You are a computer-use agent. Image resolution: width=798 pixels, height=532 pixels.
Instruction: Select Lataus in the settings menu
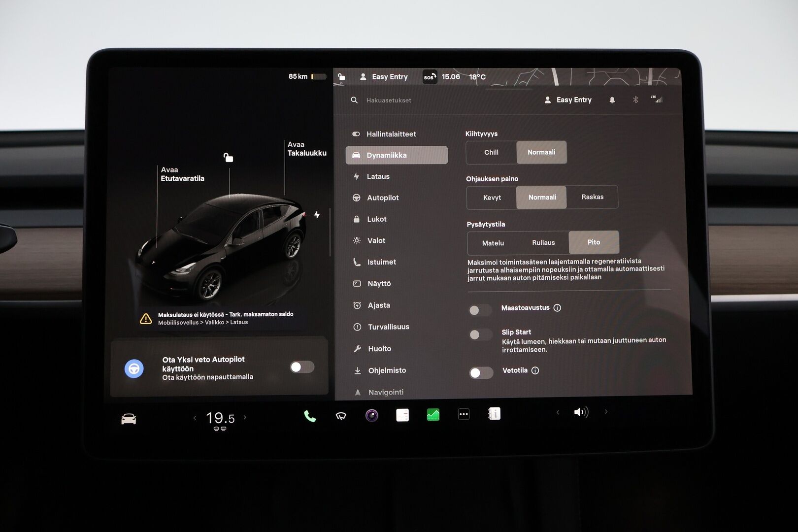[378, 176]
